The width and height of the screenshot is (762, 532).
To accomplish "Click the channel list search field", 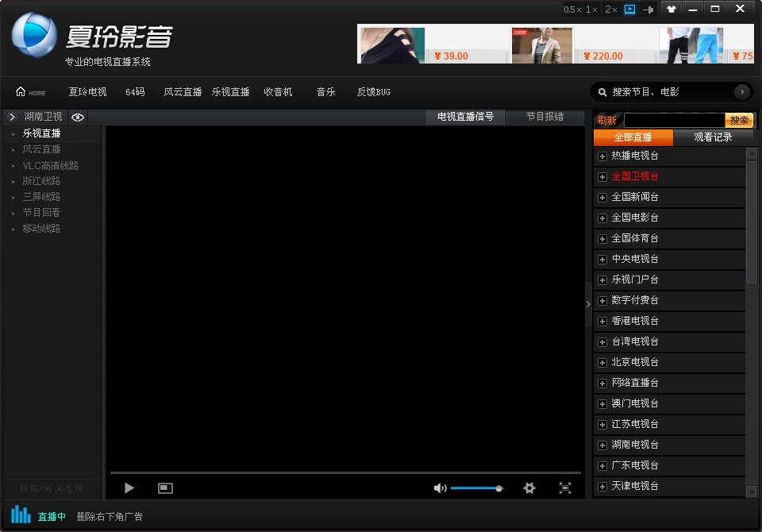I will [675, 120].
